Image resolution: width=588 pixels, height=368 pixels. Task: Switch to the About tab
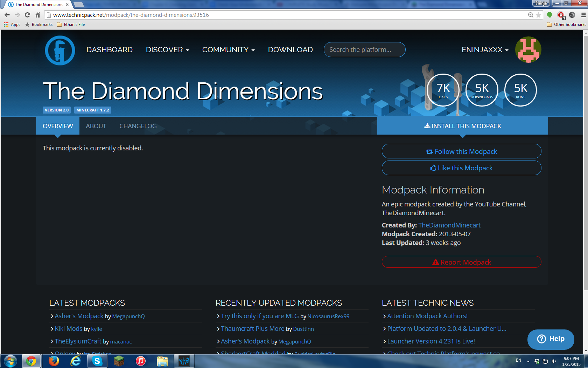[x=96, y=126]
